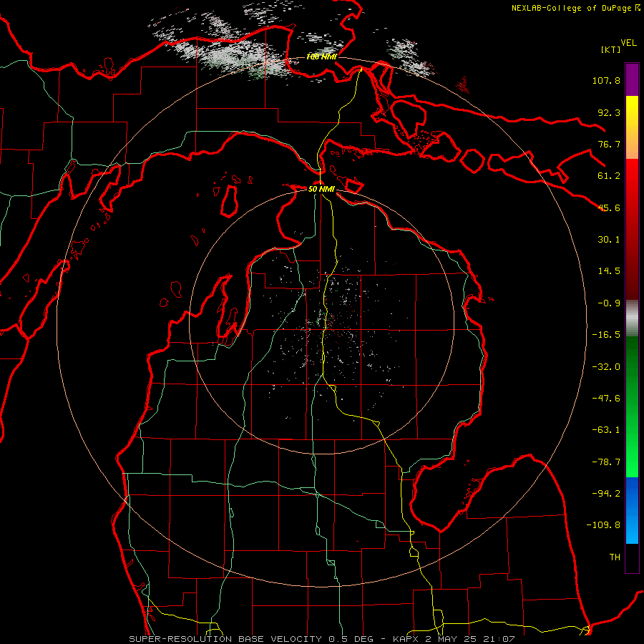Click the 30.1 legend value

[x=609, y=240]
